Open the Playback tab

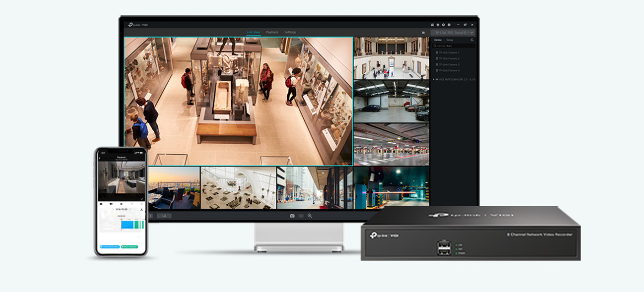click(272, 32)
